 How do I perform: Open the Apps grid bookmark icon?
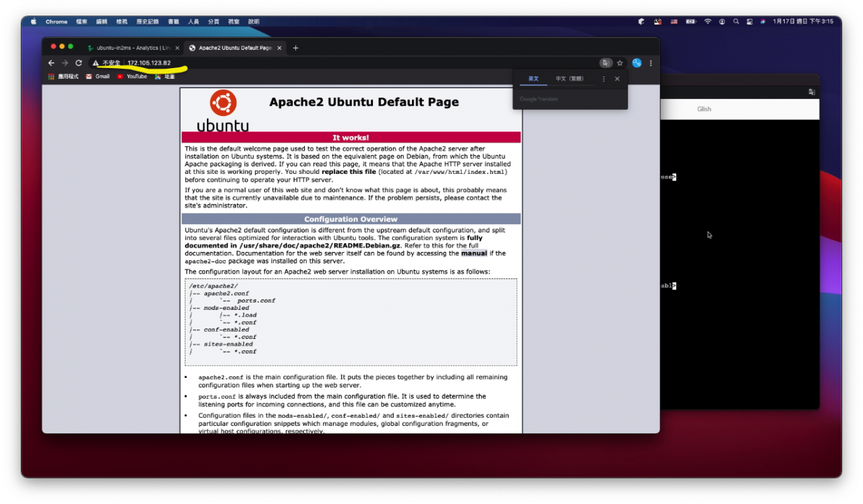click(x=51, y=77)
